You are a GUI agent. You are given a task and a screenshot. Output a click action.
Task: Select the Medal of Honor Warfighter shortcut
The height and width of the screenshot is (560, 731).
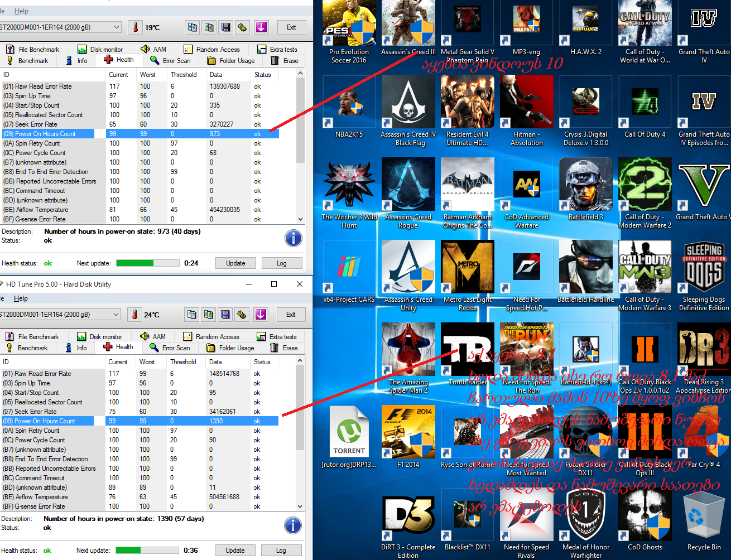[586, 524]
